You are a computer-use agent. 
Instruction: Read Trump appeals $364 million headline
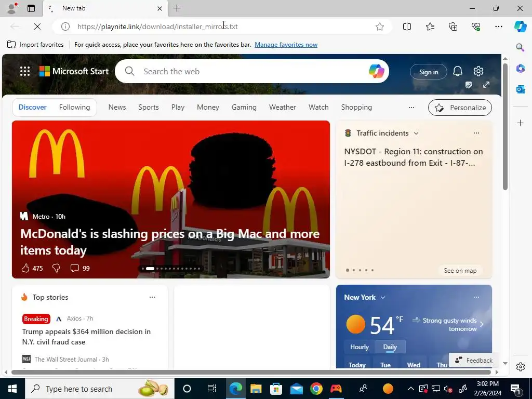[x=86, y=337]
